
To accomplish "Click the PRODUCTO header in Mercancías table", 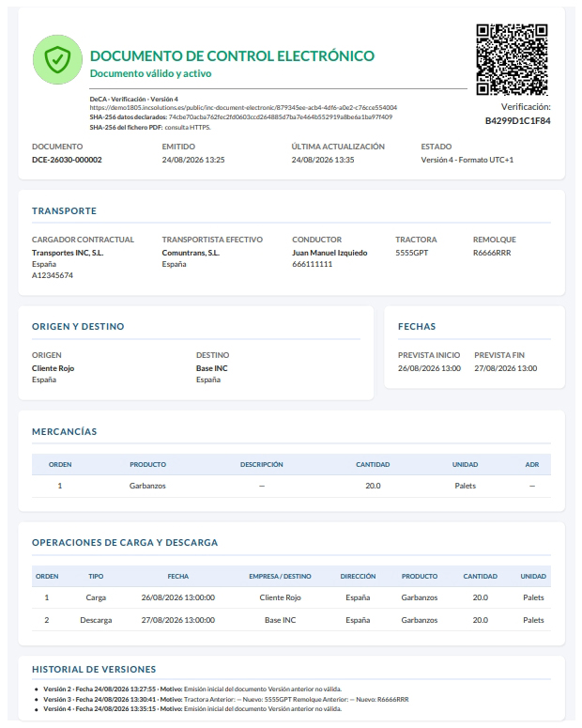I will click(x=147, y=464).
